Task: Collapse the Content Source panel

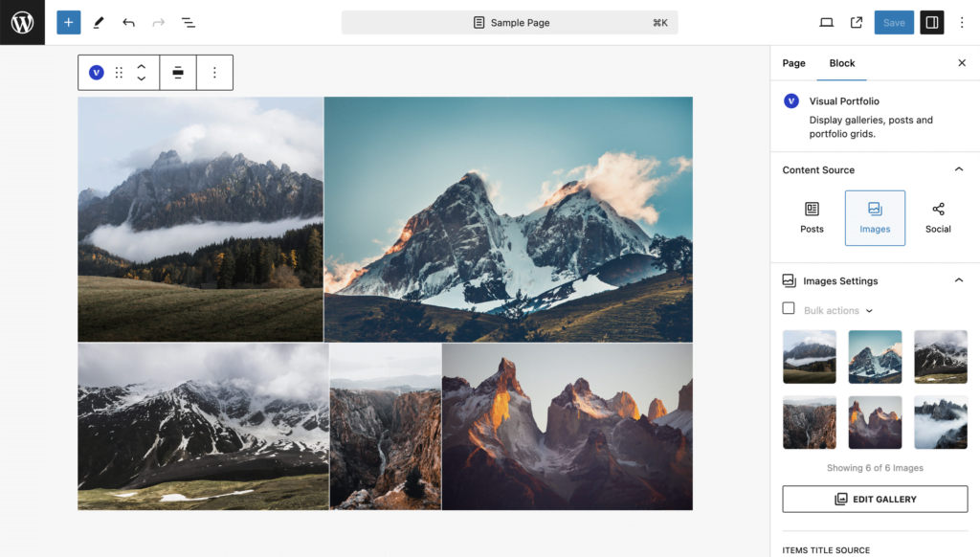Action: pos(959,169)
